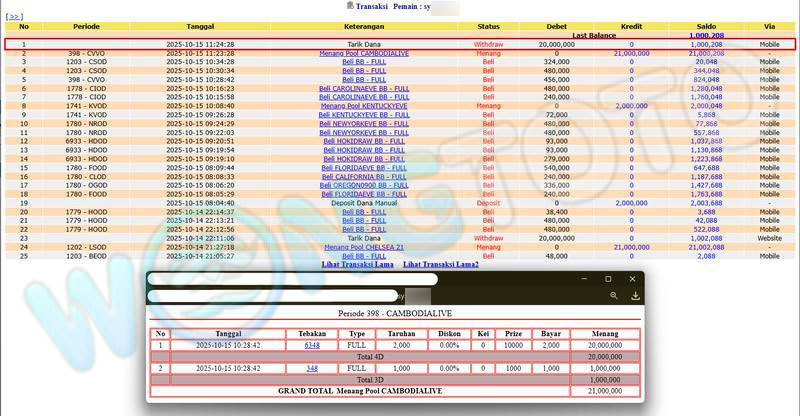800x416 pixels.
Task: Close the CAMBODIALIVE popup window
Action: click(x=632, y=279)
